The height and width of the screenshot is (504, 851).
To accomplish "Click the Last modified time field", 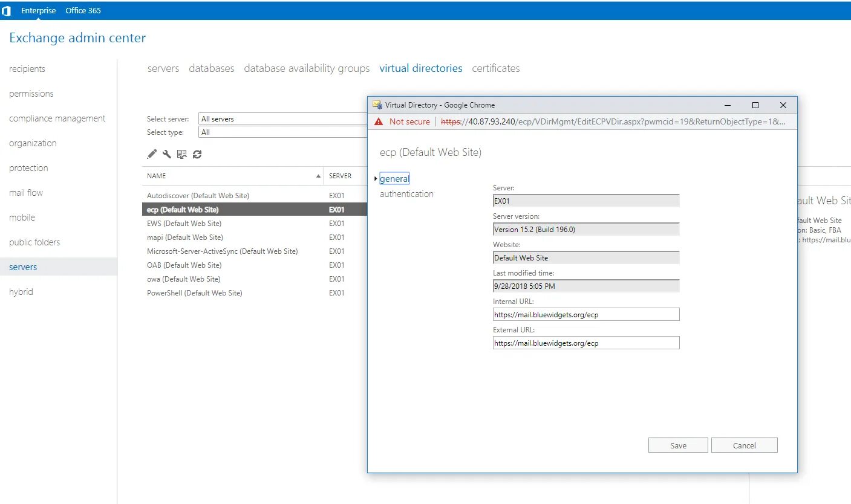I will (586, 286).
